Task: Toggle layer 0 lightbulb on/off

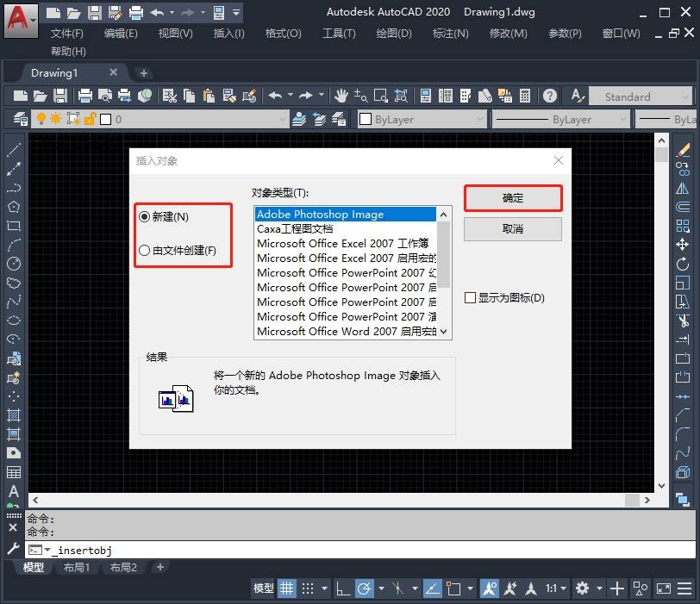Action: (x=41, y=119)
